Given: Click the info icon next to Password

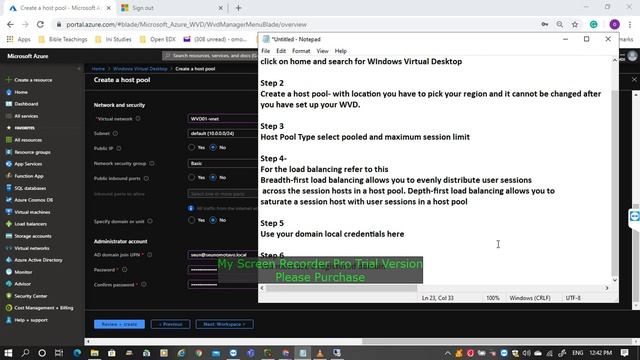Looking at the screenshot, I should 124,270.
